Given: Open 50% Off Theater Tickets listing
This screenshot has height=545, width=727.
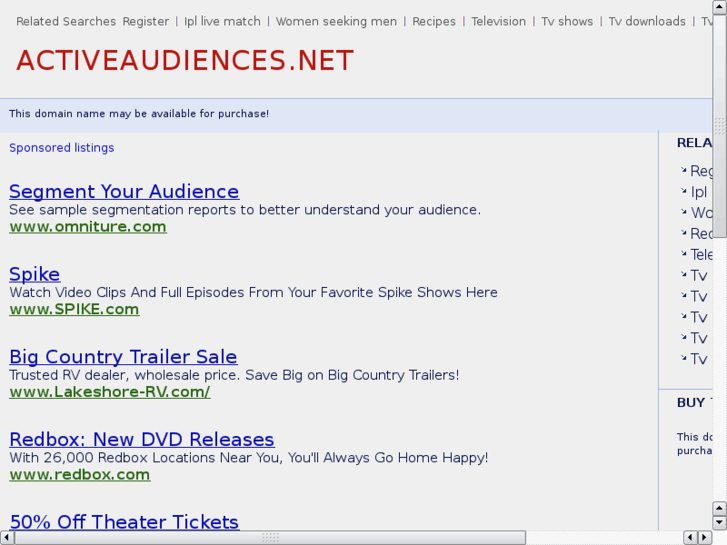Looking at the screenshot, I should coord(124,522).
